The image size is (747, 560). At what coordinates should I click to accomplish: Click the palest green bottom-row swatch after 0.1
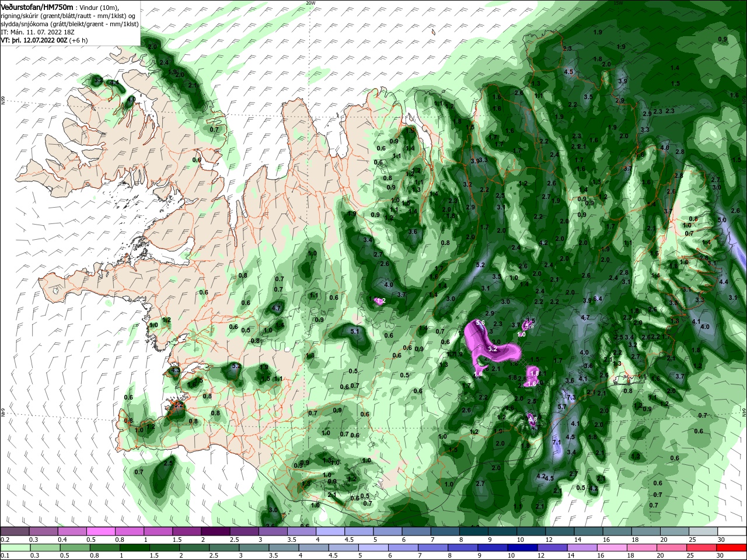[15, 548]
